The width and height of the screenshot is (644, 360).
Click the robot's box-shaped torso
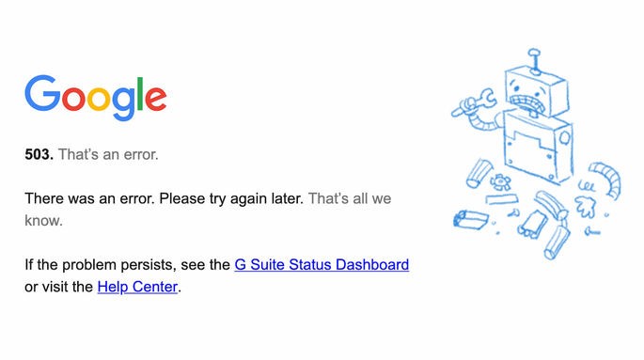[x=538, y=148]
